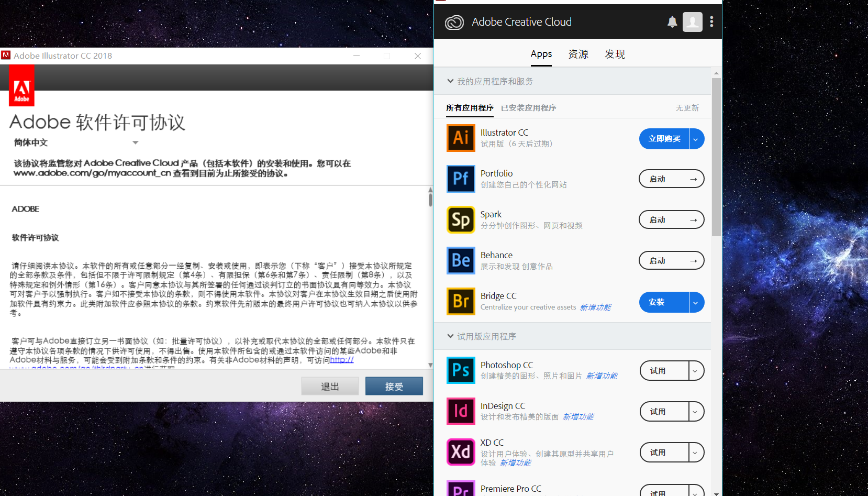
Task: Open dropdown arrow beside Photoshop 试用
Action: [x=696, y=371]
